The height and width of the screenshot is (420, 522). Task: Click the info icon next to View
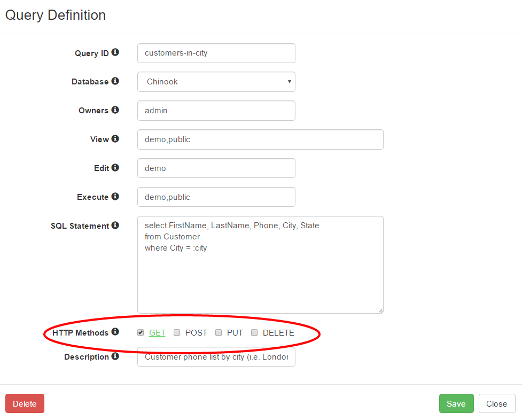(115, 138)
